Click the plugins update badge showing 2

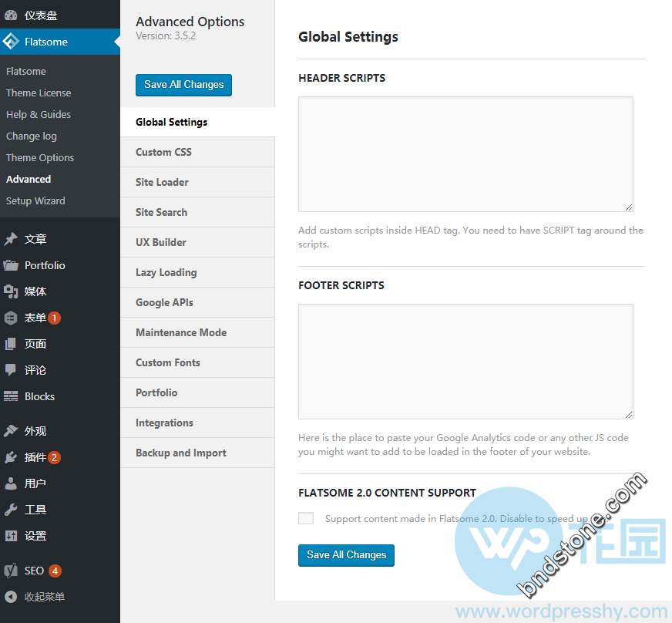(54, 457)
